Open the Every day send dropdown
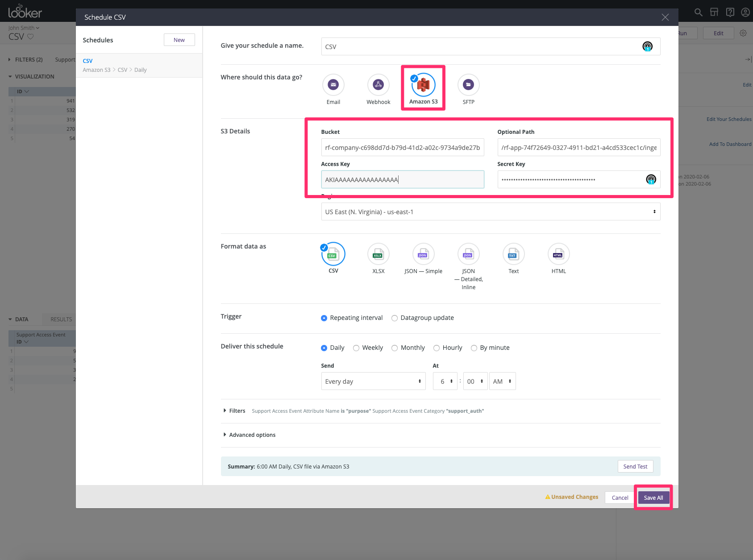The width and height of the screenshot is (753, 560). (x=373, y=381)
